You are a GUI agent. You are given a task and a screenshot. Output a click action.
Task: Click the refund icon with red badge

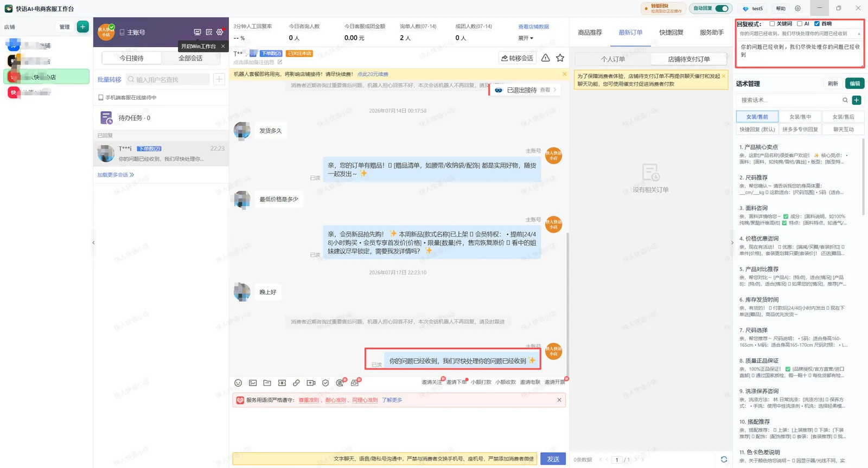(340, 382)
